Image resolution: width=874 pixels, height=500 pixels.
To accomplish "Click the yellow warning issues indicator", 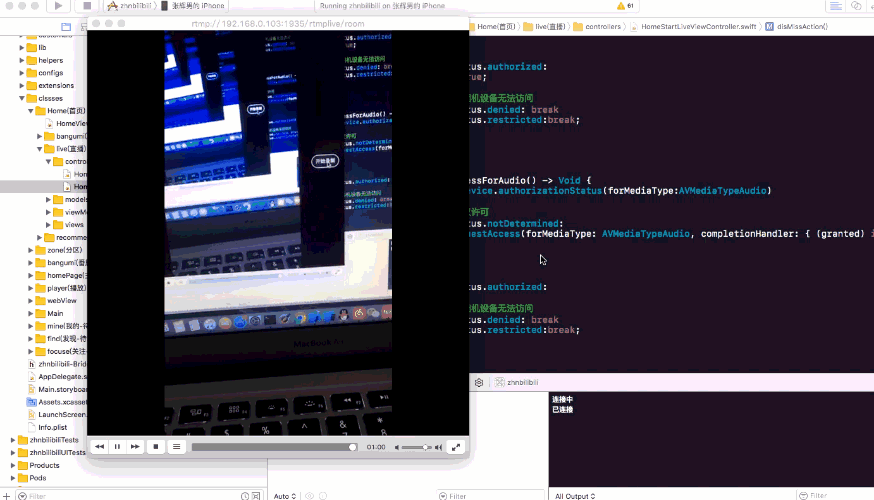I will click(x=625, y=6).
